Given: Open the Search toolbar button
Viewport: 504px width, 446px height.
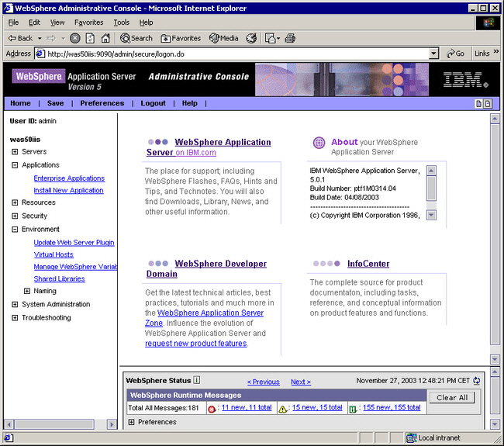Looking at the screenshot, I should (x=136, y=38).
